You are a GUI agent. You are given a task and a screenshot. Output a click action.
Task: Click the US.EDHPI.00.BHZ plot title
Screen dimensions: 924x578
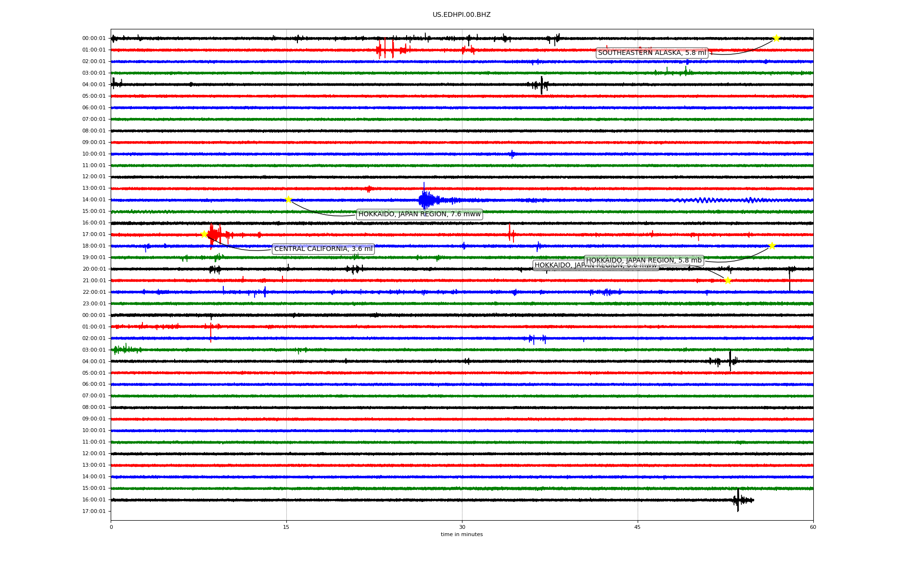click(462, 15)
